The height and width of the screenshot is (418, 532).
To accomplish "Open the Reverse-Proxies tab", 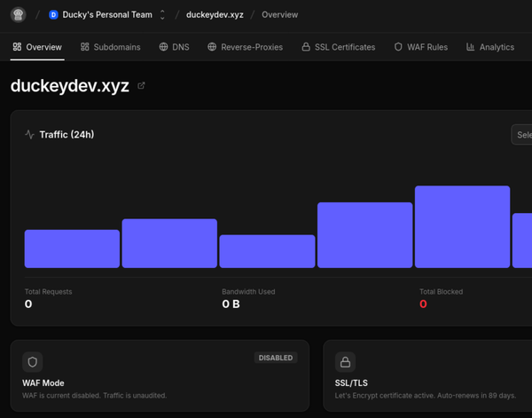I will 245,47.
